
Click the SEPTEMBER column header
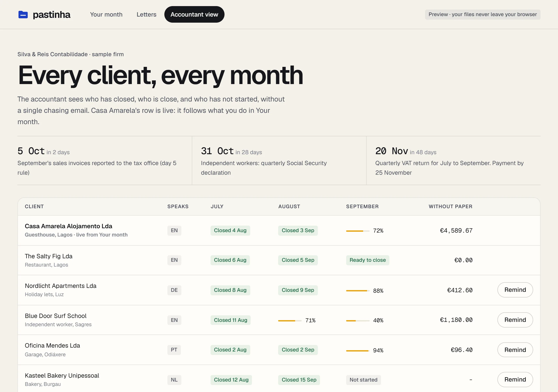362,206
